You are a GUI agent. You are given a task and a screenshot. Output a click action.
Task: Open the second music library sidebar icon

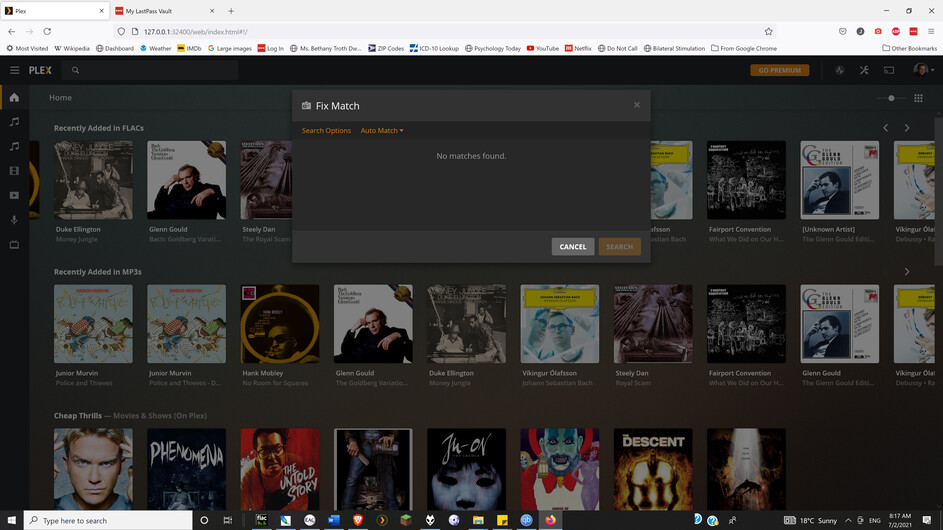coord(14,146)
